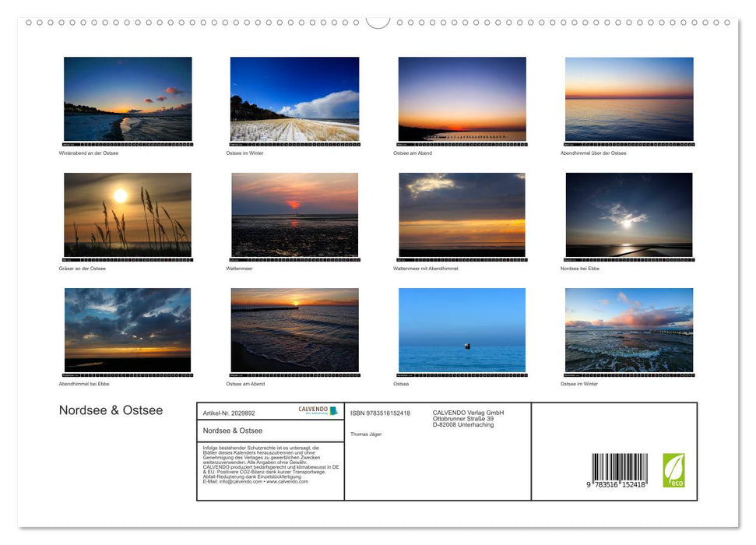Viewport: 756px width, 545px height.
Task: Open the "Wattenmeer mit Abendhimmel" image
Action: (462, 213)
